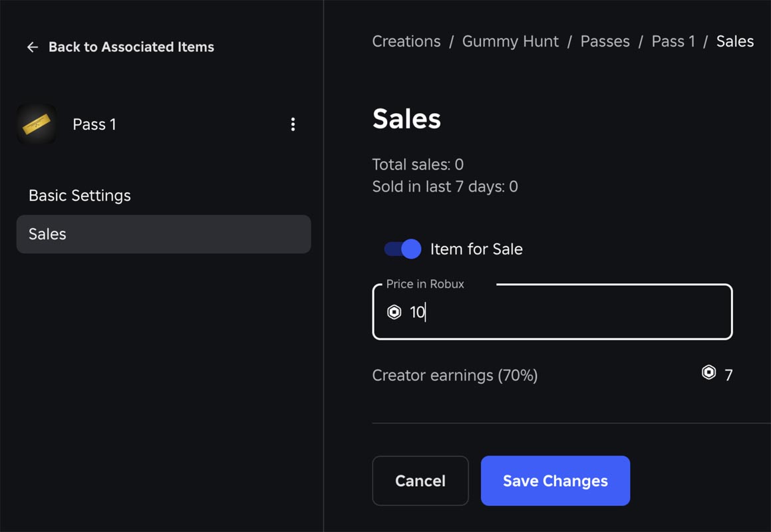Focus the Price in Robux input field

pyautogui.click(x=552, y=312)
